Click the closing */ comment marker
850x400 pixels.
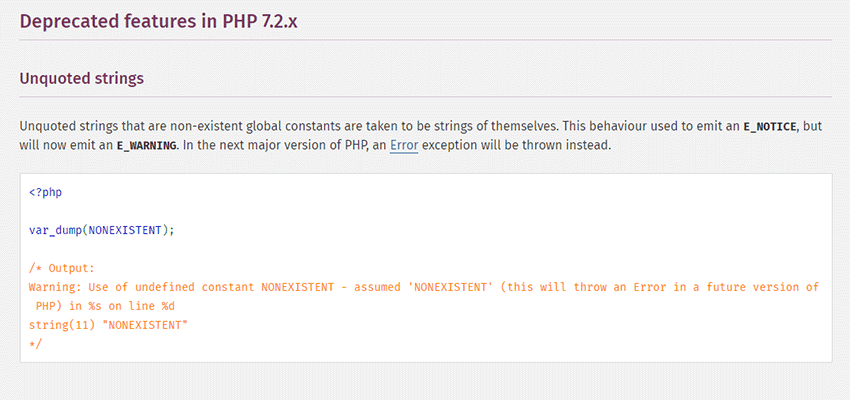pos(36,344)
